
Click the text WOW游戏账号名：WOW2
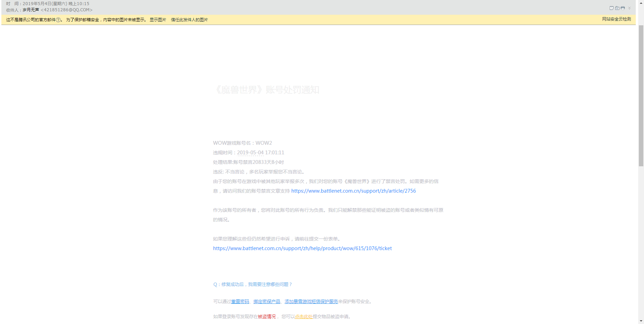[x=243, y=143]
